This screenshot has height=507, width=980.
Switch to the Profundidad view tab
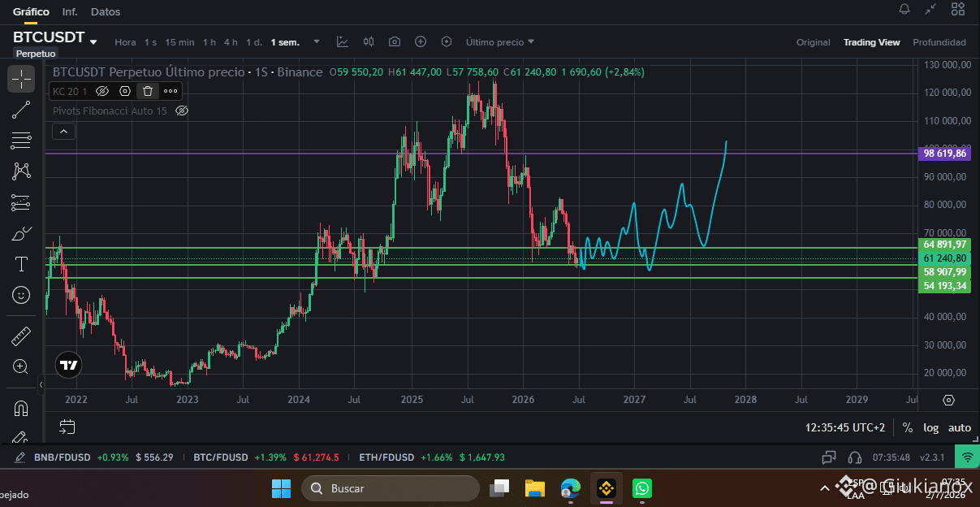939,42
